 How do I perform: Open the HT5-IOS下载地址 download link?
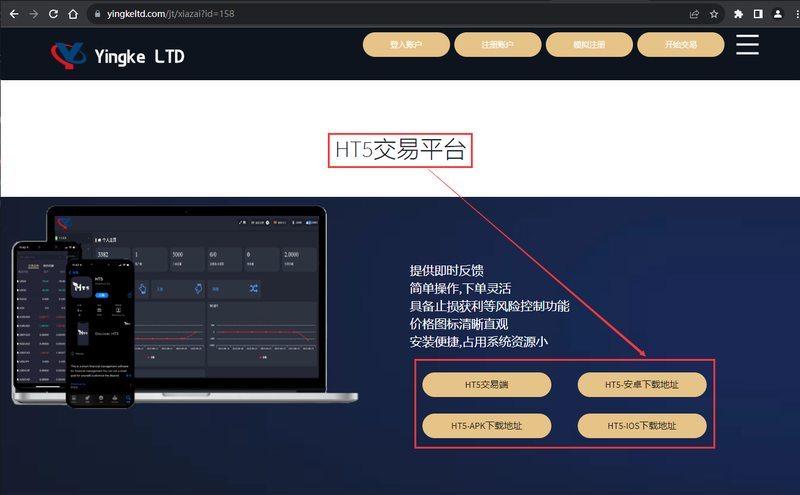(x=642, y=426)
